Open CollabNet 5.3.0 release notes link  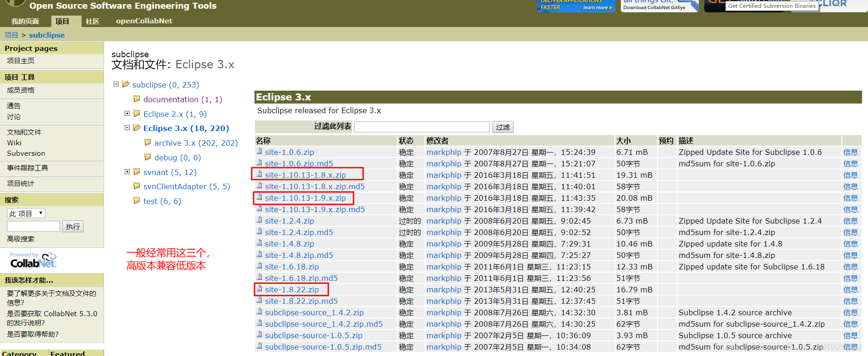click(52, 318)
